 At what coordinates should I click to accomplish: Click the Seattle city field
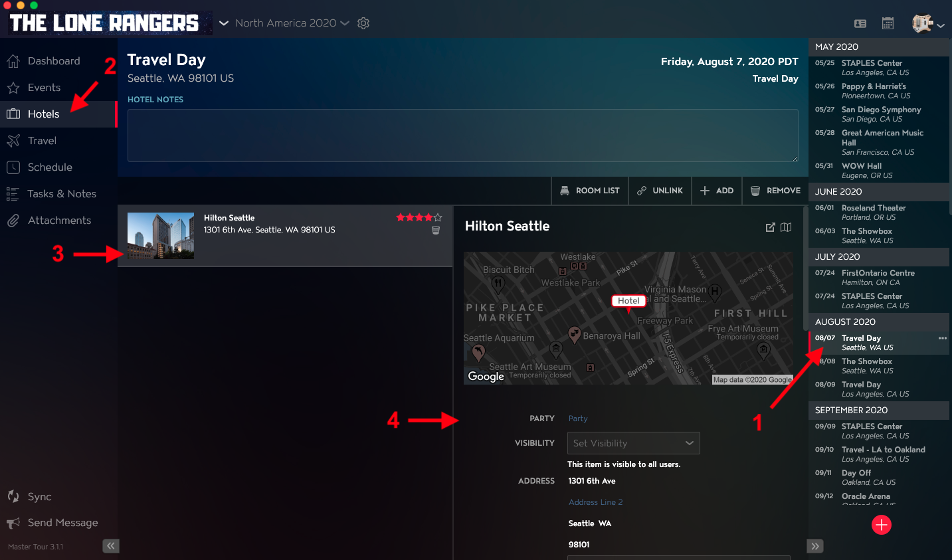point(581,523)
